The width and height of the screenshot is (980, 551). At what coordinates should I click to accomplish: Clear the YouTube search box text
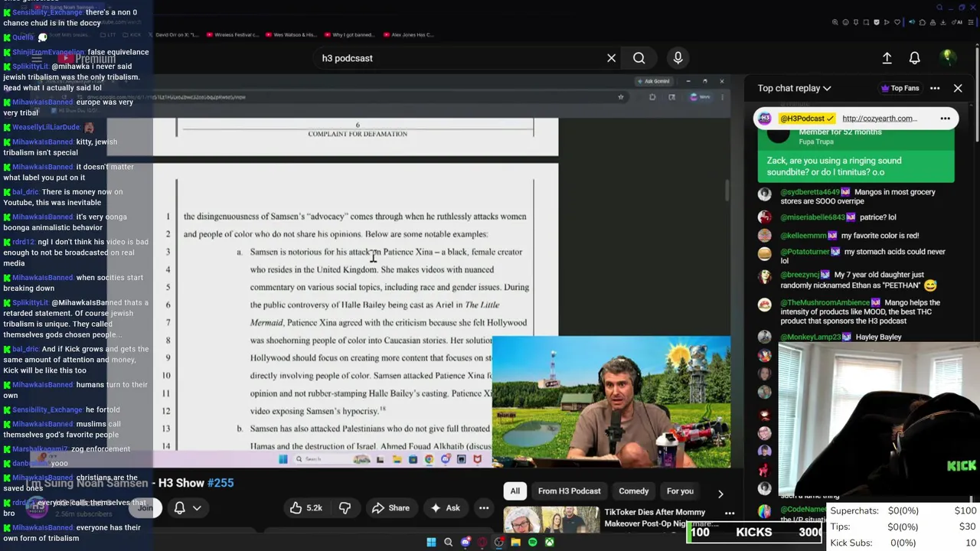click(x=611, y=58)
